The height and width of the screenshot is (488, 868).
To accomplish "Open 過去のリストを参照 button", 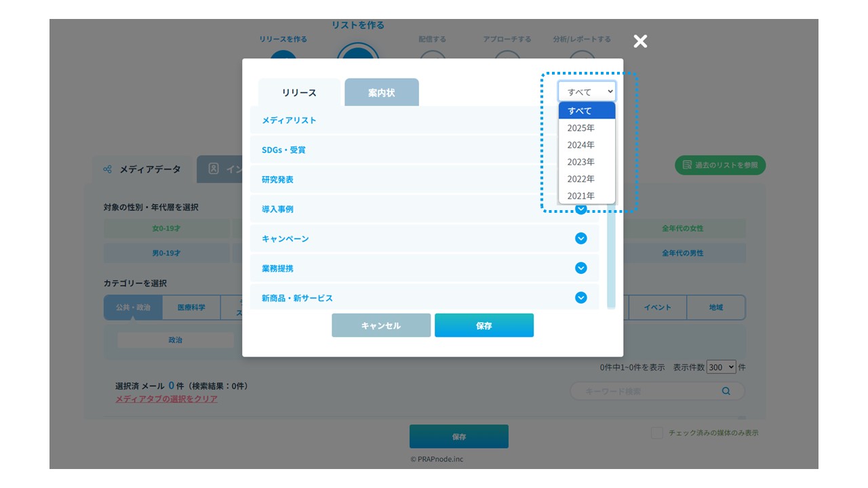I will point(720,165).
